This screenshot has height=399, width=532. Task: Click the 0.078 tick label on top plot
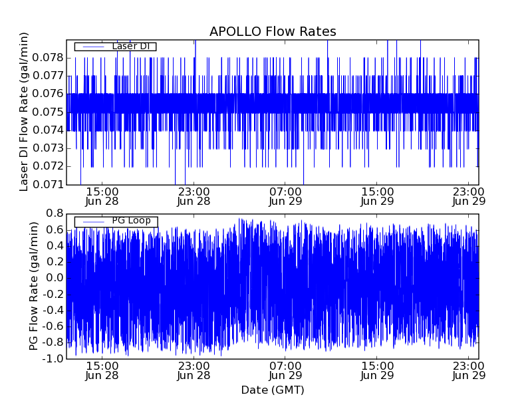tap(48, 58)
